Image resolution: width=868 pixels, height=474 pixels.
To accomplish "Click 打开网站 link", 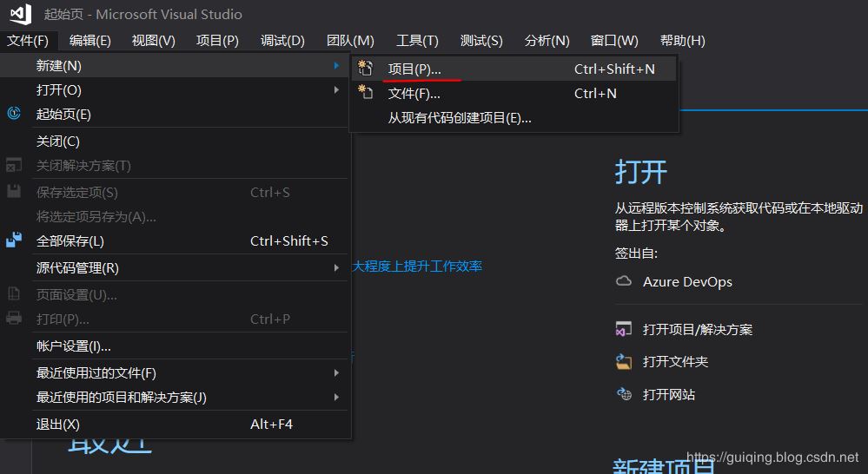I will 669,394.
